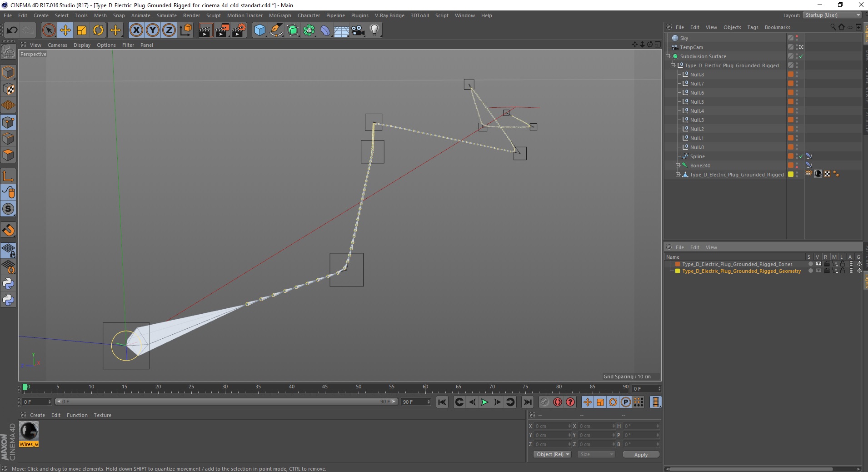Enable Axis mode icon
Screen dimensions: 868x472
8,176
